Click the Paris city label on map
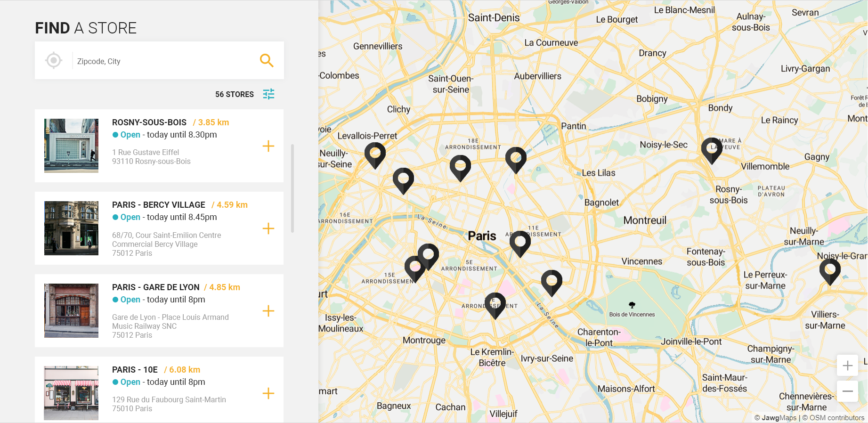The height and width of the screenshot is (423, 868). (482, 236)
